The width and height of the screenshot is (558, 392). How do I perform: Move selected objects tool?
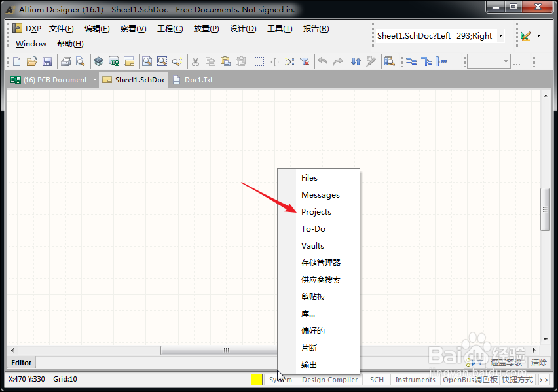(274, 62)
